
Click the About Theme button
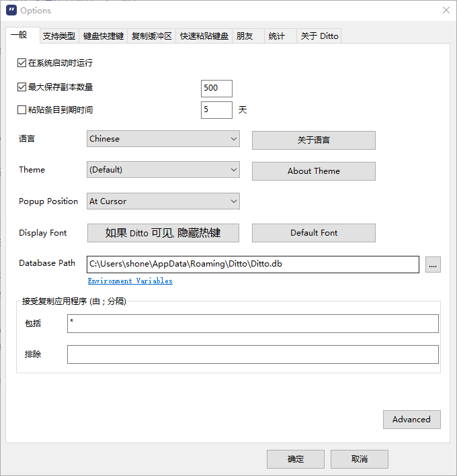(314, 171)
